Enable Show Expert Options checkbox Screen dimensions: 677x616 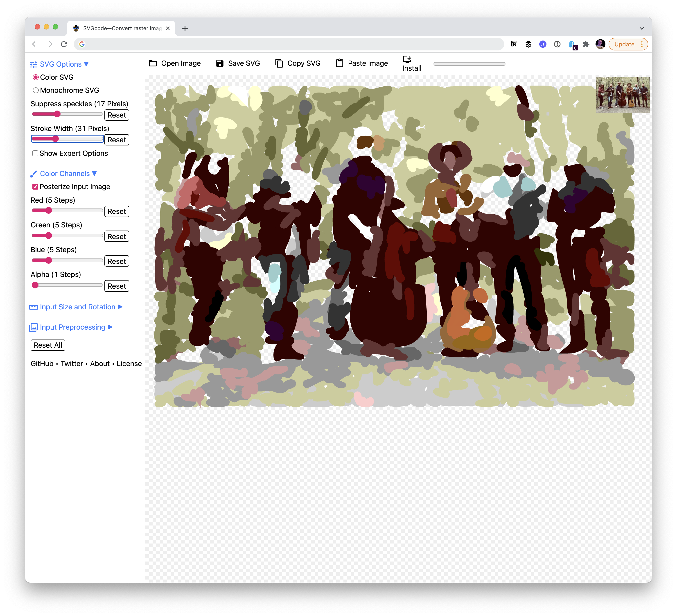click(35, 154)
